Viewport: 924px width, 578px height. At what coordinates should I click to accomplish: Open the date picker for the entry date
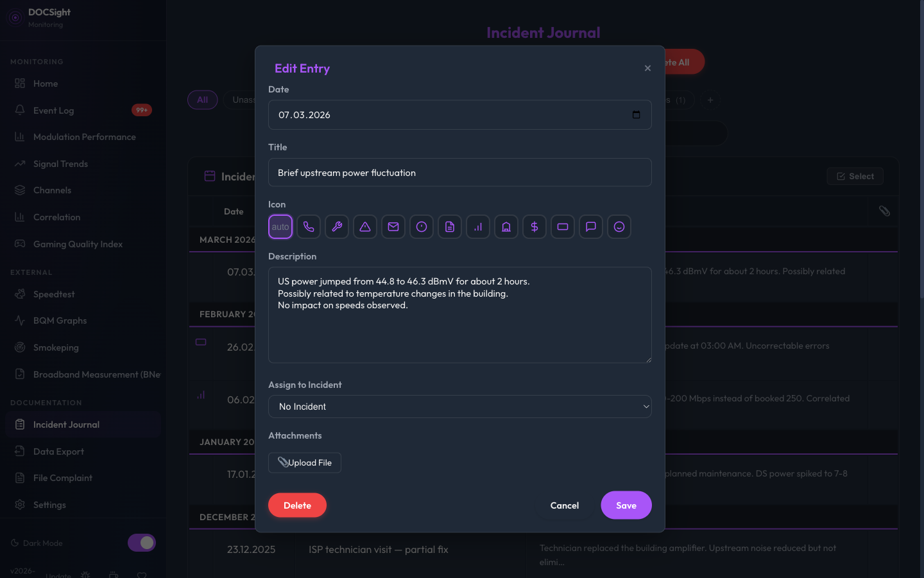(x=636, y=114)
